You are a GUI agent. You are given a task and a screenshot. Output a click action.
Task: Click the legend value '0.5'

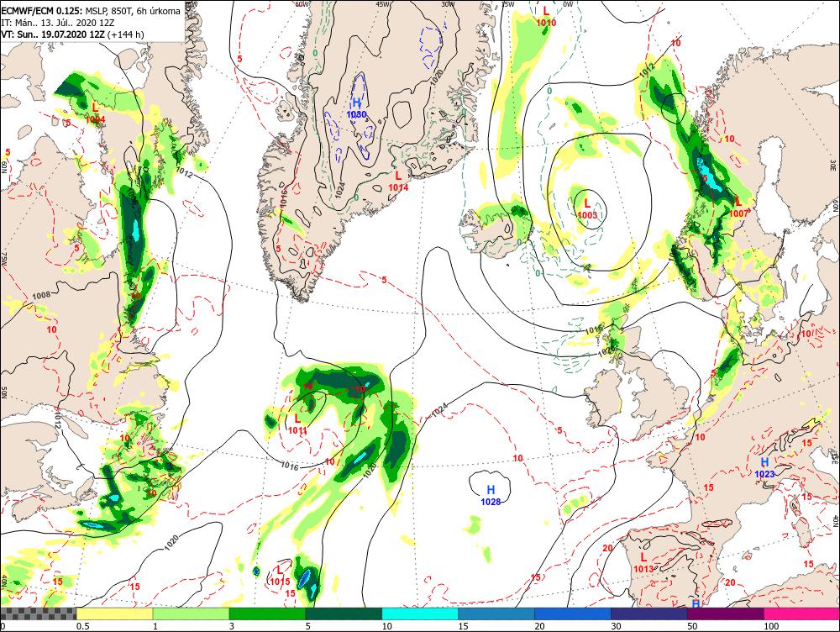(x=82, y=626)
